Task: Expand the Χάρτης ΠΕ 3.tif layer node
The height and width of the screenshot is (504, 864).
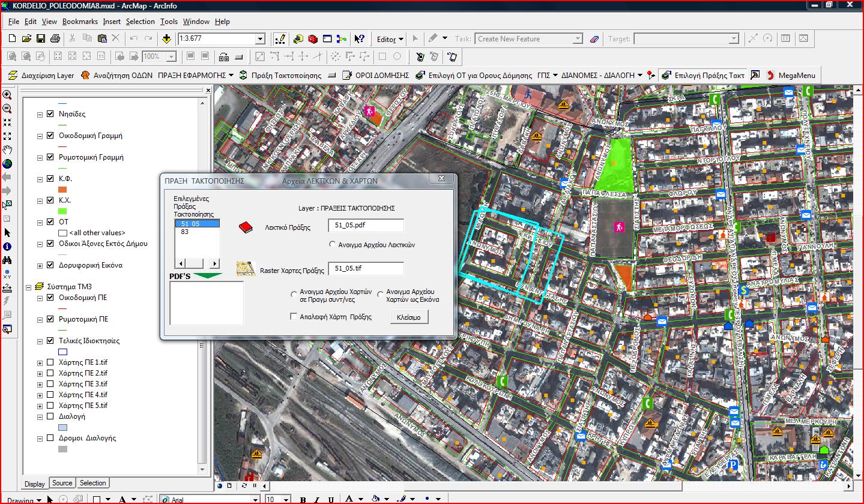Action: pos(40,384)
